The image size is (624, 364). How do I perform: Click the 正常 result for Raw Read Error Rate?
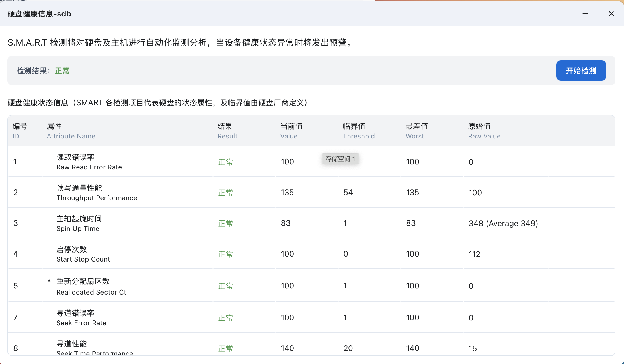225,162
